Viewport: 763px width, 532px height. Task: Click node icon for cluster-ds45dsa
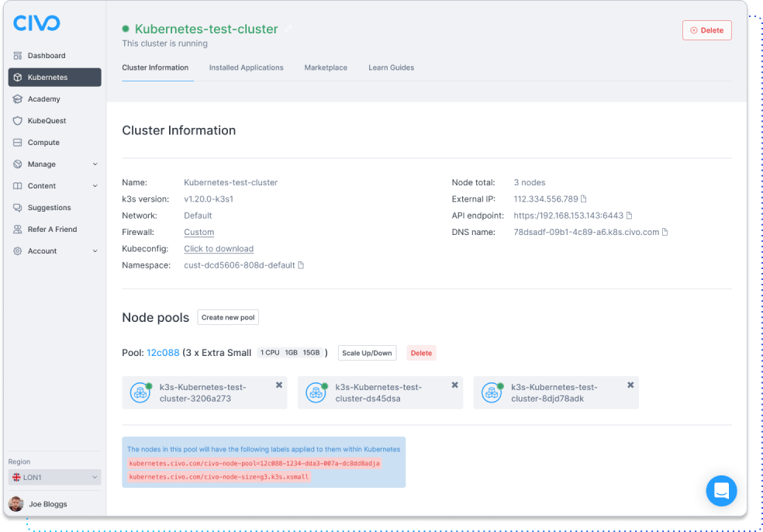pos(316,392)
